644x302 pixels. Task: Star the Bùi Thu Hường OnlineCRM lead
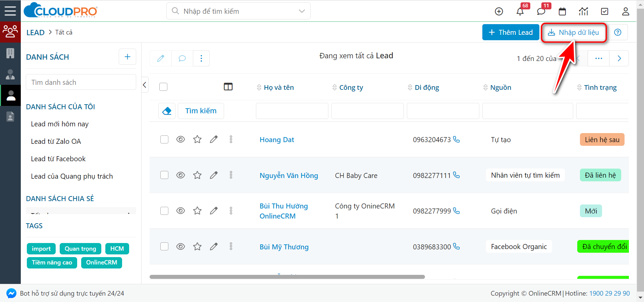[197, 210]
